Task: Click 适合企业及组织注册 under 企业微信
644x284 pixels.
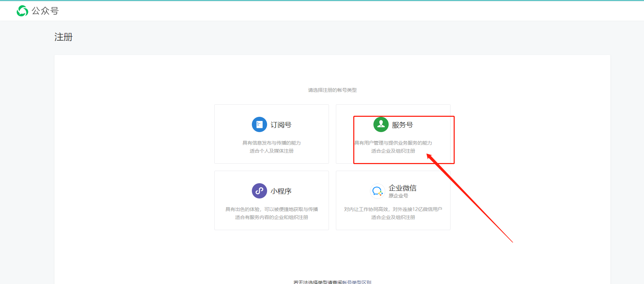Action: pyautogui.click(x=393, y=217)
